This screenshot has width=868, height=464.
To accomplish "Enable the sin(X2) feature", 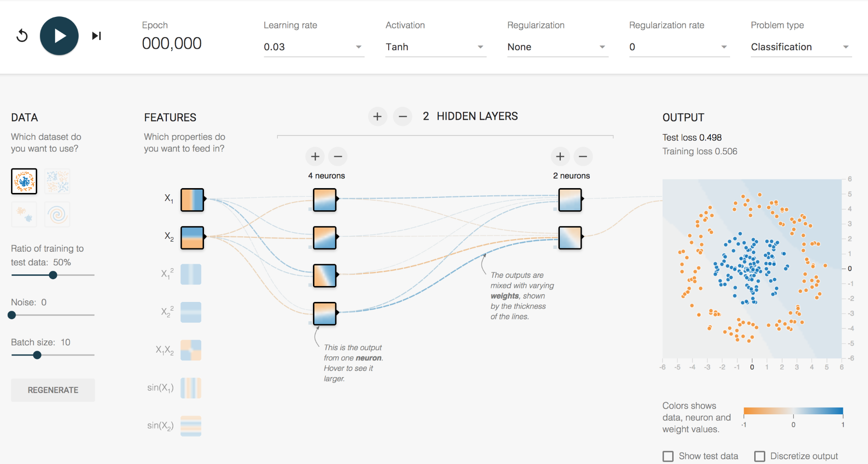I will pos(191,426).
